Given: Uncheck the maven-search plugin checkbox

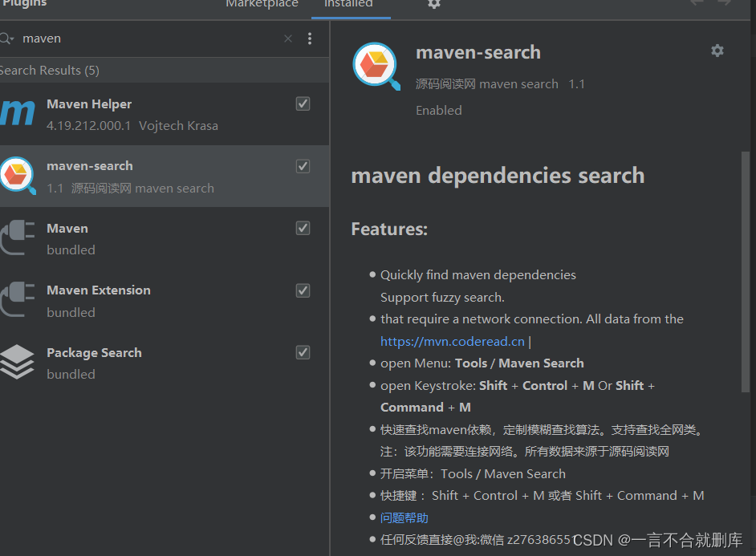Looking at the screenshot, I should point(303,166).
